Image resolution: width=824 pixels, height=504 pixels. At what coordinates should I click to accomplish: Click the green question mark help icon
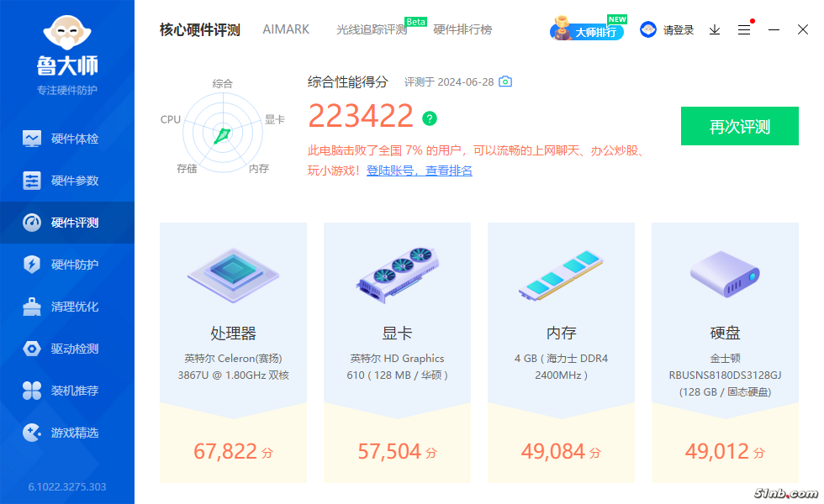[430, 118]
